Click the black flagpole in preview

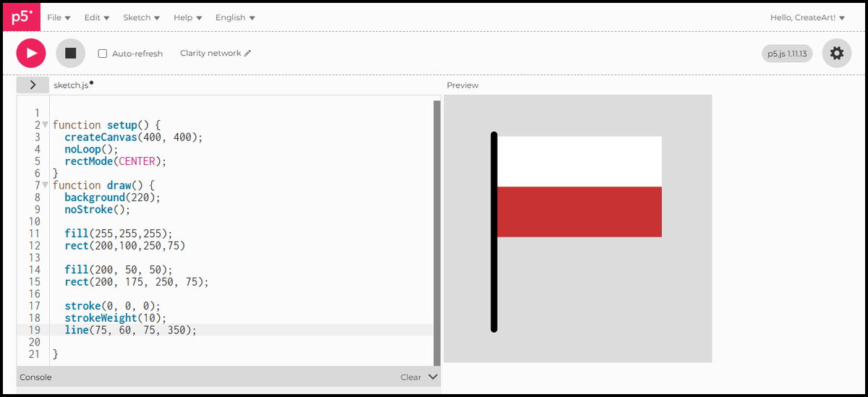pyautogui.click(x=494, y=232)
